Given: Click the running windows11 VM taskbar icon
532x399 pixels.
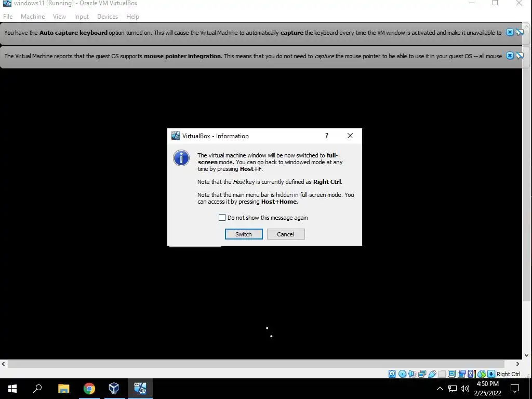Looking at the screenshot, I should point(140,389).
